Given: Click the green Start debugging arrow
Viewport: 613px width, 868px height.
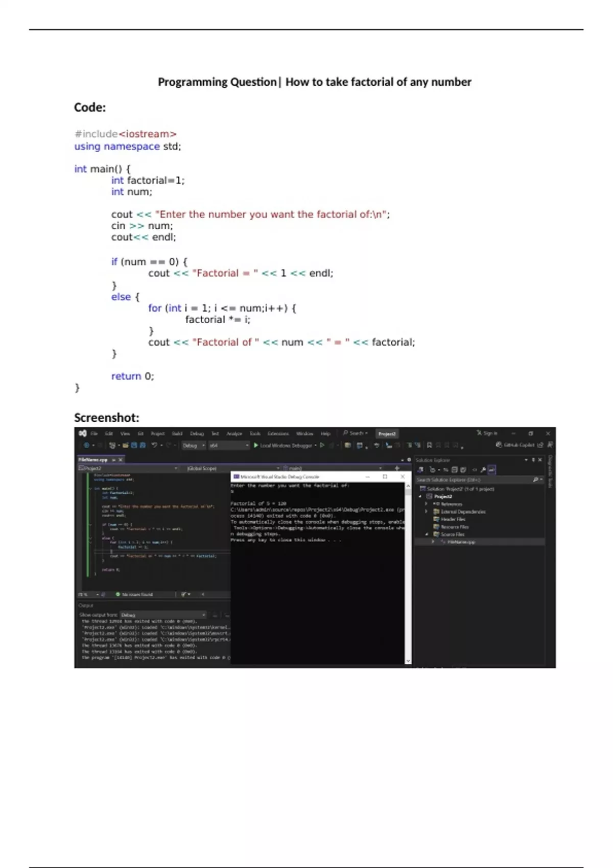Looking at the screenshot, I should click(x=256, y=445).
